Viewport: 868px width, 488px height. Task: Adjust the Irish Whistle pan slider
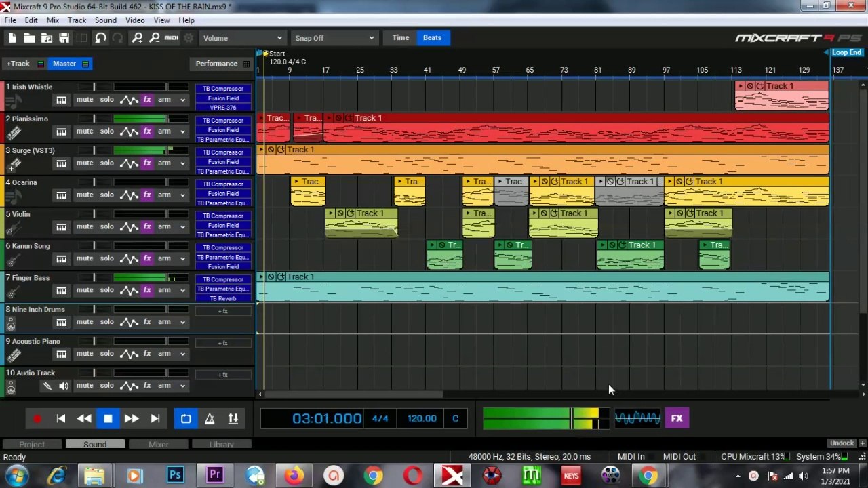[x=94, y=87]
